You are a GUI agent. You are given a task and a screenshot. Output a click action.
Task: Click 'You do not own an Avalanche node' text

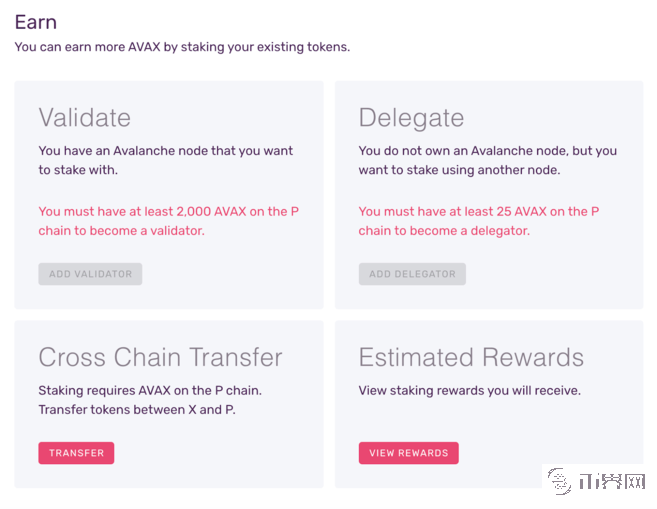tap(487, 151)
